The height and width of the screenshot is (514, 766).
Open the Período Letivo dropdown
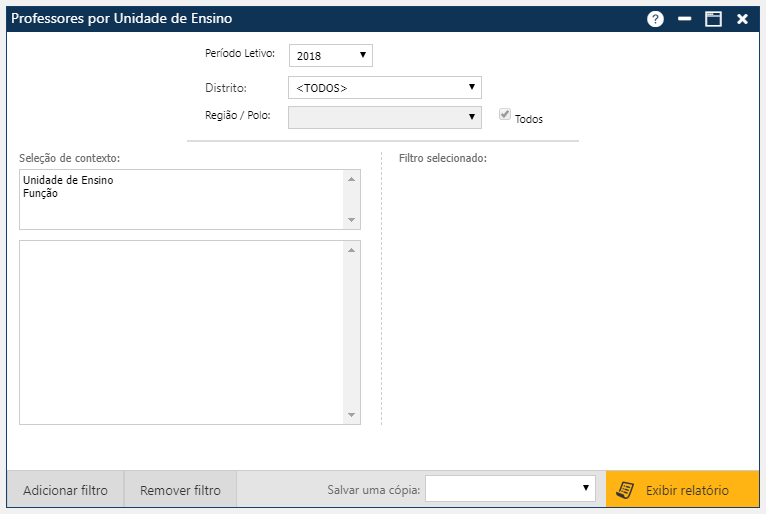(x=330, y=55)
